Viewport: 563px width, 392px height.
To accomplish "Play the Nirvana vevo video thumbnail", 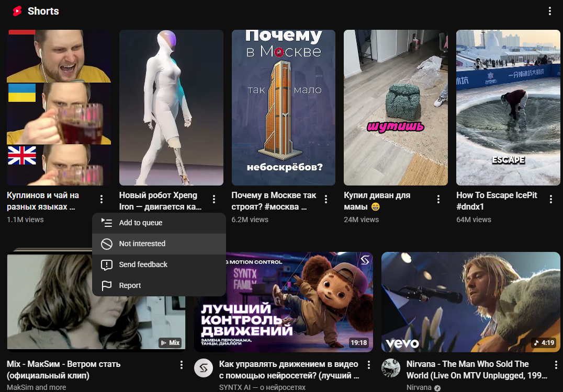I will [471, 302].
